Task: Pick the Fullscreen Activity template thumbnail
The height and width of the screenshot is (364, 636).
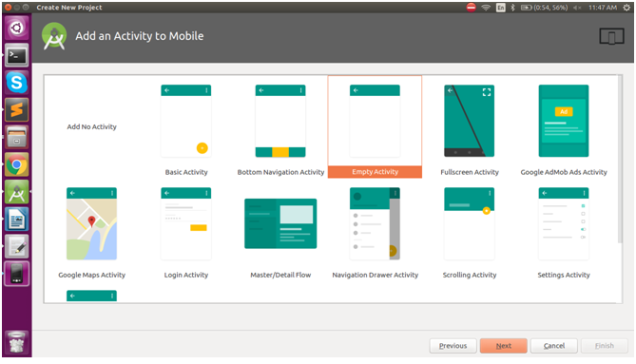Action: [470, 121]
